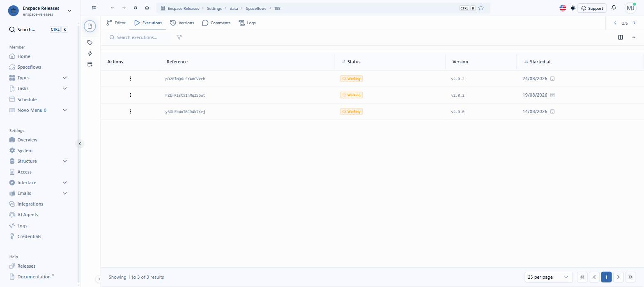Select page 1 in the pagination
This screenshot has width=644, height=287.
click(606, 277)
